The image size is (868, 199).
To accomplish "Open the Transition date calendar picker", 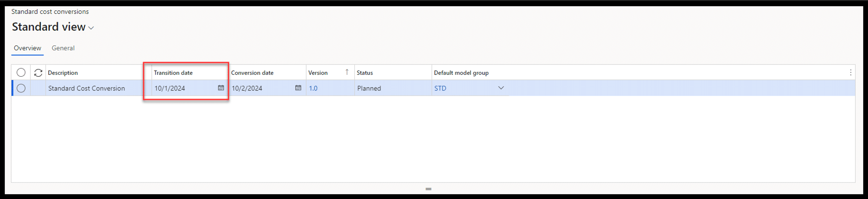I will coord(221,88).
